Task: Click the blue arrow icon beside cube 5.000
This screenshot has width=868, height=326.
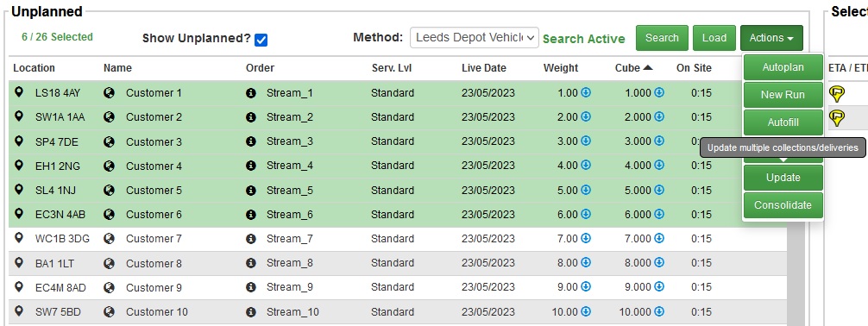Action: point(659,189)
